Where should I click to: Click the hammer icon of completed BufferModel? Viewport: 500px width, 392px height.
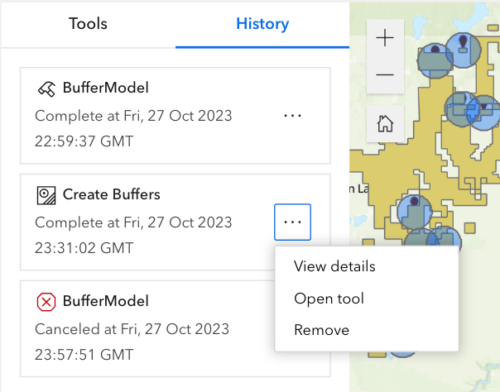[46, 89]
